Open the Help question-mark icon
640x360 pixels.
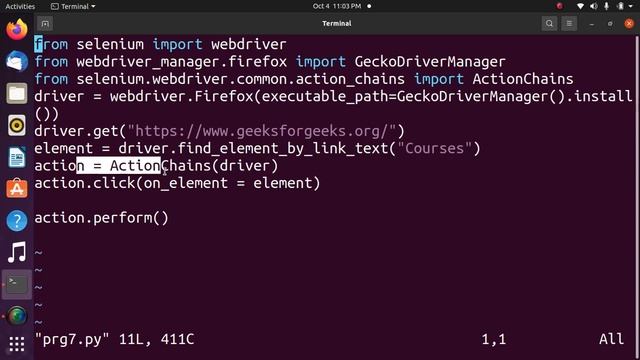click(17, 221)
